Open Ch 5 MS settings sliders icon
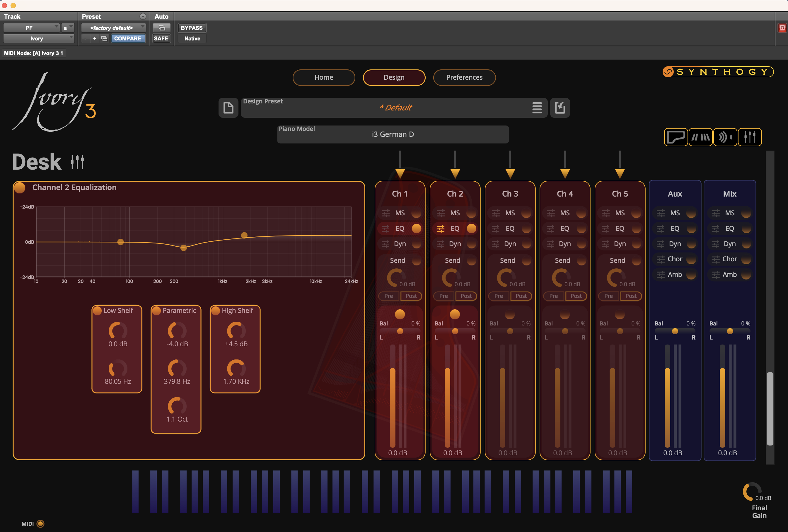788x532 pixels. click(606, 213)
